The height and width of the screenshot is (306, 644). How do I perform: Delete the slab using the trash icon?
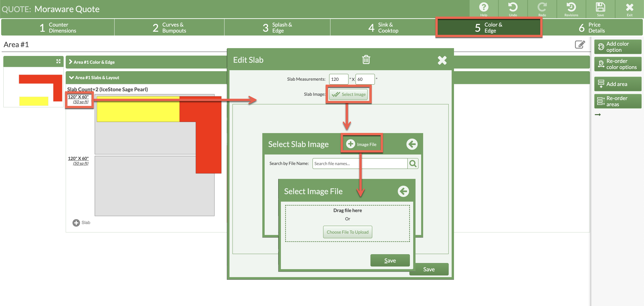[366, 60]
